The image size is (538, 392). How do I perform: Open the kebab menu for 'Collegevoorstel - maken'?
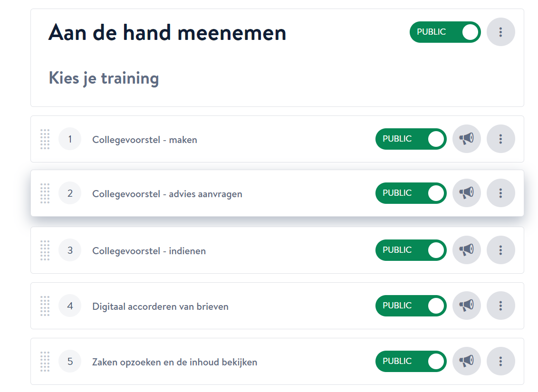[501, 139]
